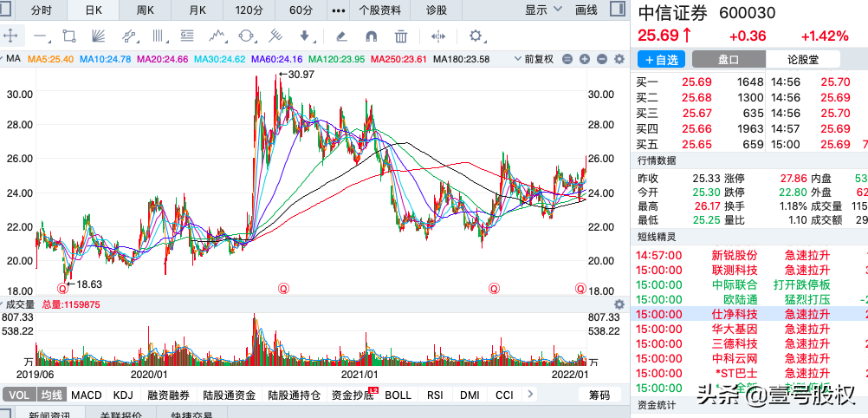
Task: Switch the indicator to RSI
Action: pos(435,395)
